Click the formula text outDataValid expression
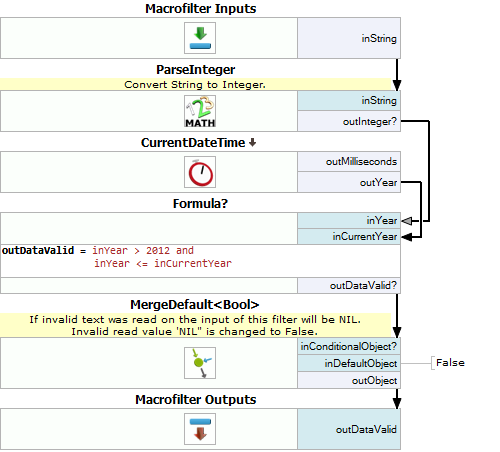Screen dimensions: 500x452 [x=117, y=257]
